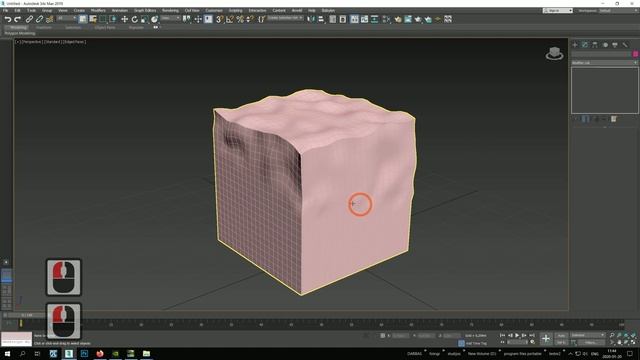
Task: Click Maximize Viewport Toggle icon
Action: 633,342
